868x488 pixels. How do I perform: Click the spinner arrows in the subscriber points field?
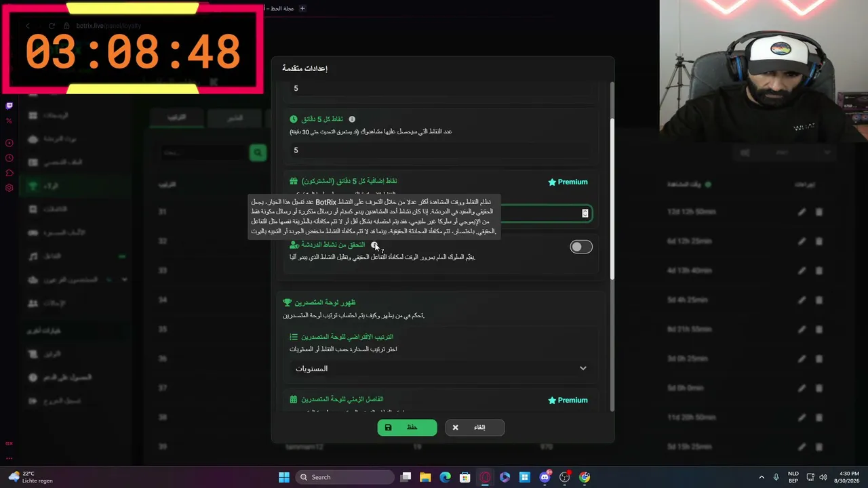(585, 213)
